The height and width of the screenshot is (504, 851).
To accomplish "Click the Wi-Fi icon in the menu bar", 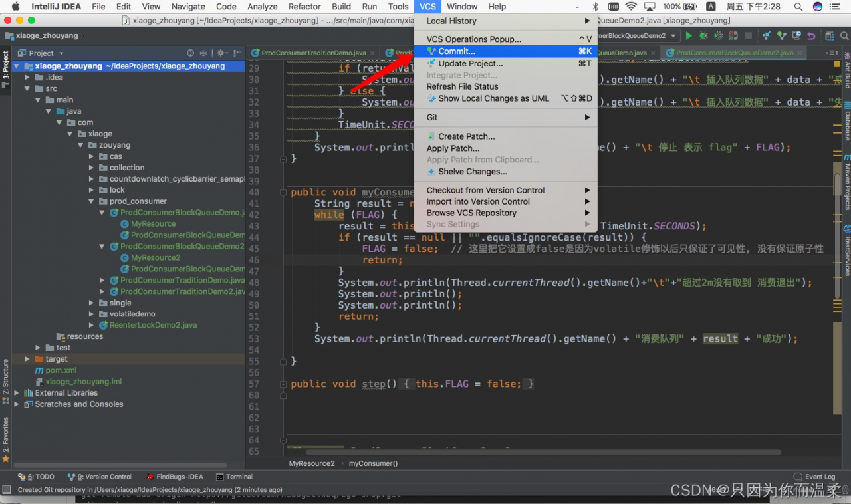I will coord(631,7).
